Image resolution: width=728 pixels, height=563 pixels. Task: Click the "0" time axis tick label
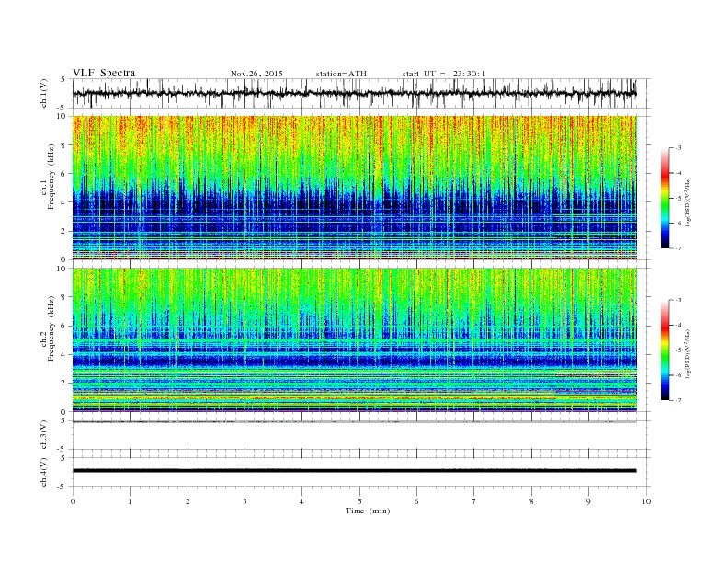tap(73, 501)
